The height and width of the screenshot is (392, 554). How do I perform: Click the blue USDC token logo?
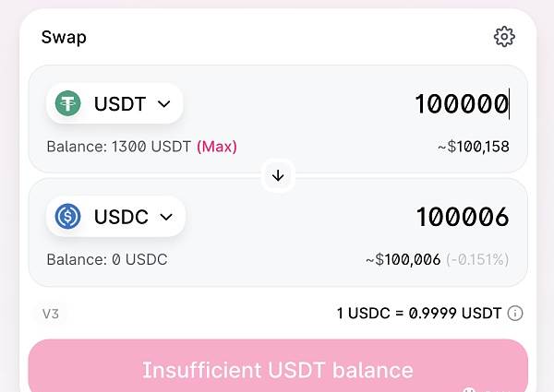[x=67, y=216]
